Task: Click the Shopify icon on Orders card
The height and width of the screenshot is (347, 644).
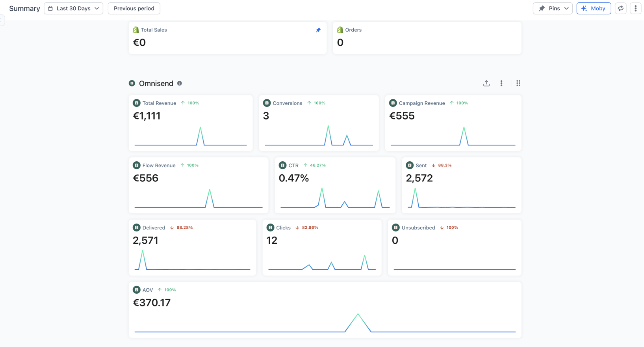Action: (x=340, y=30)
